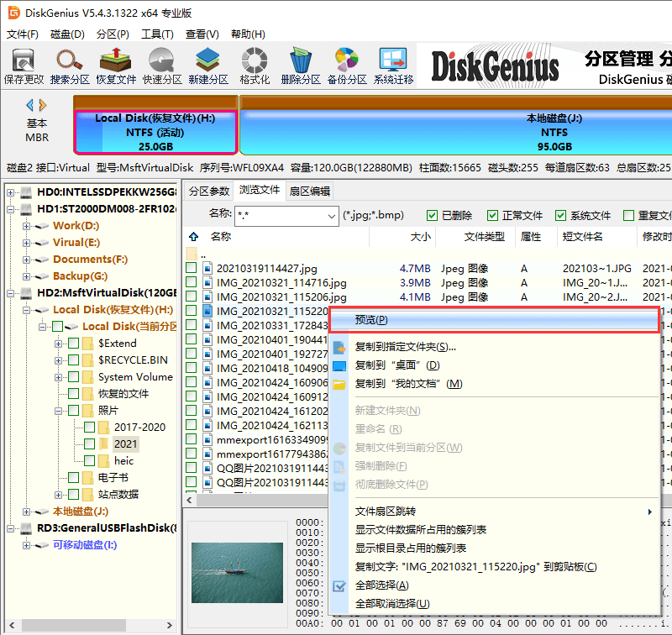Expand the $Extend folder node
This screenshot has width=672, height=635.
click(58, 344)
